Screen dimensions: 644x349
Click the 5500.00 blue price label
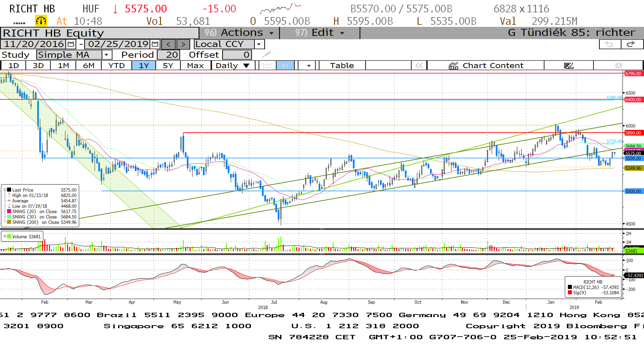[633, 158]
